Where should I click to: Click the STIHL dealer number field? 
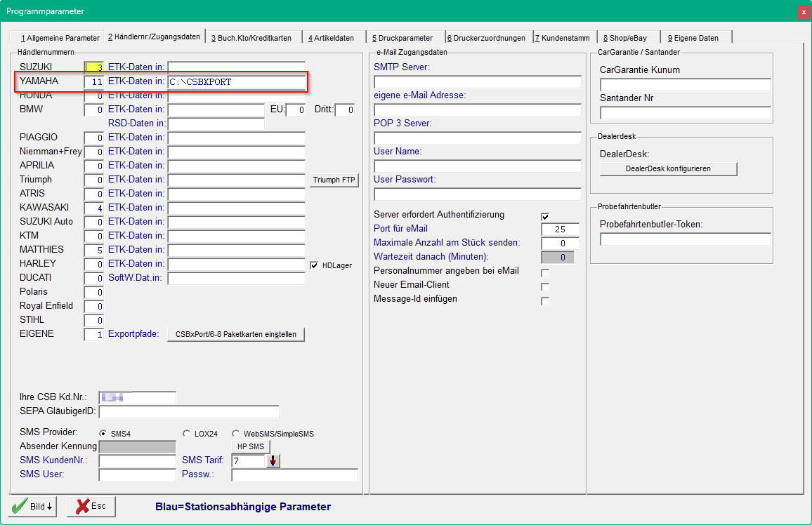94,320
